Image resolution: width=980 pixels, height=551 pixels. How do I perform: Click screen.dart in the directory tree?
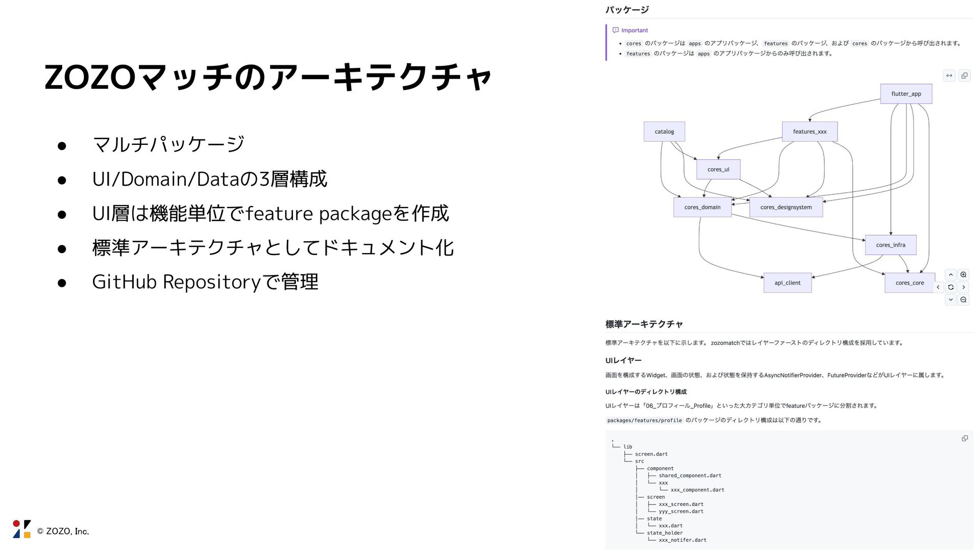pos(651,454)
